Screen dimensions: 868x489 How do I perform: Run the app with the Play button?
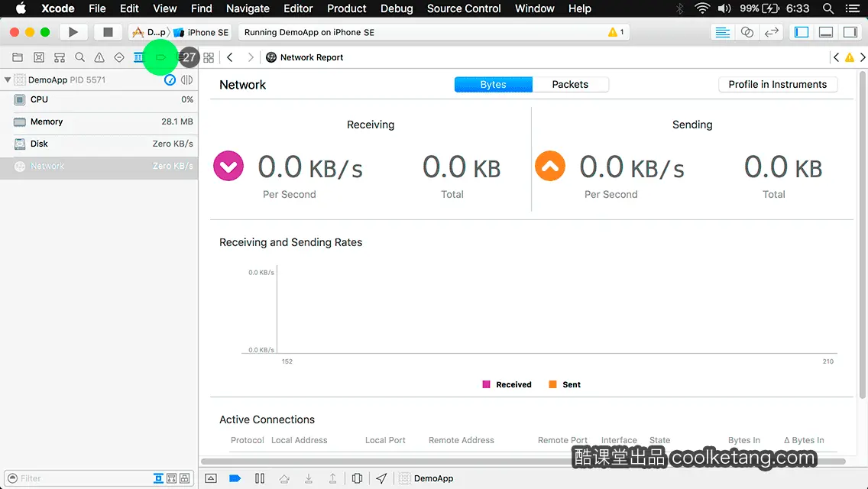[73, 32]
